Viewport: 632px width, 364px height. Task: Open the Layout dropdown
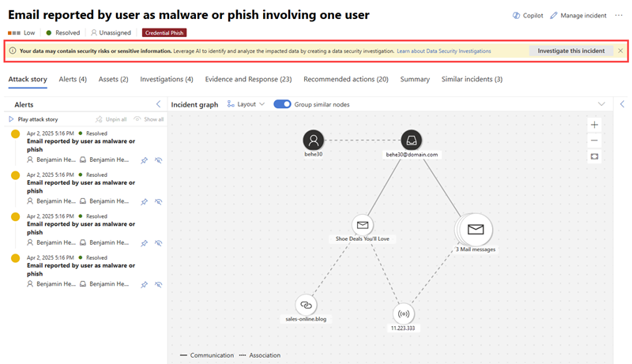point(246,104)
